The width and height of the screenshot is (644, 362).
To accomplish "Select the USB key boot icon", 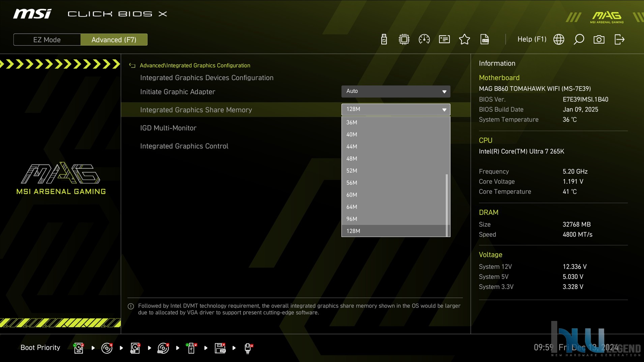I will [192, 348].
